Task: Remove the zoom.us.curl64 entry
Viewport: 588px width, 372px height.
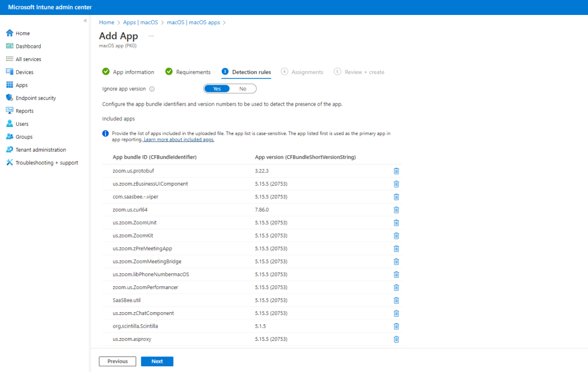Action: point(396,210)
